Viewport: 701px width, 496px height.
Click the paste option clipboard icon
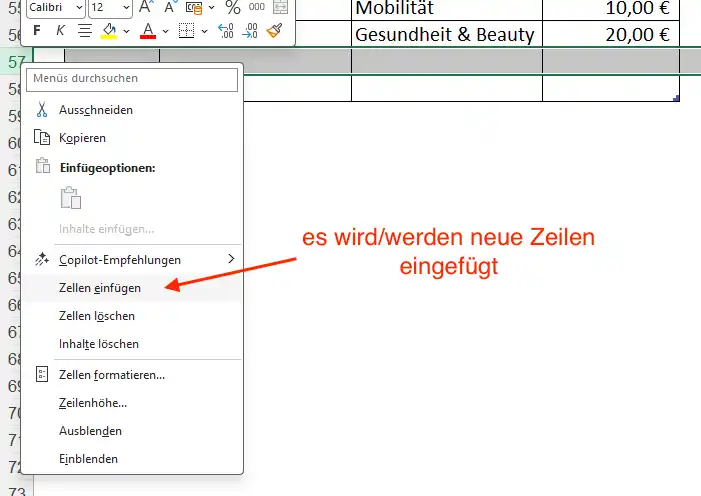[x=71, y=198]
